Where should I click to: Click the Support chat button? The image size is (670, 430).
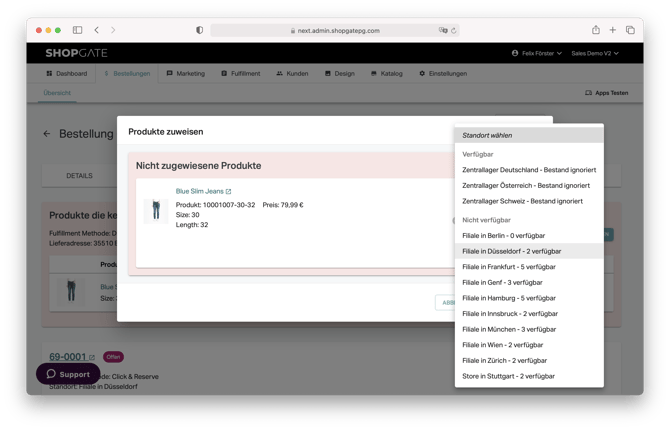(x=68, y=374)
